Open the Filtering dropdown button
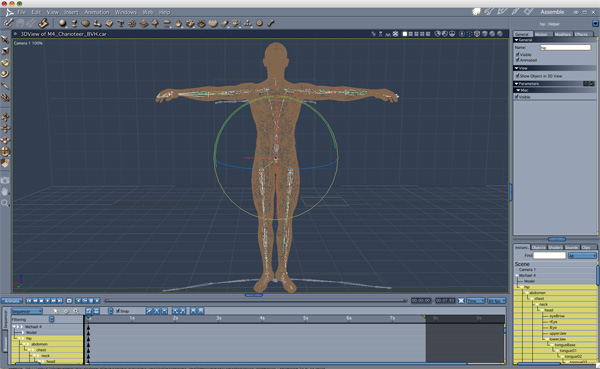 pos(51,319)
